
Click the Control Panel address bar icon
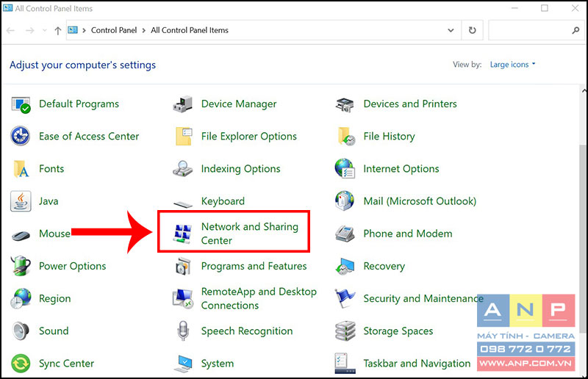point(73,30)
